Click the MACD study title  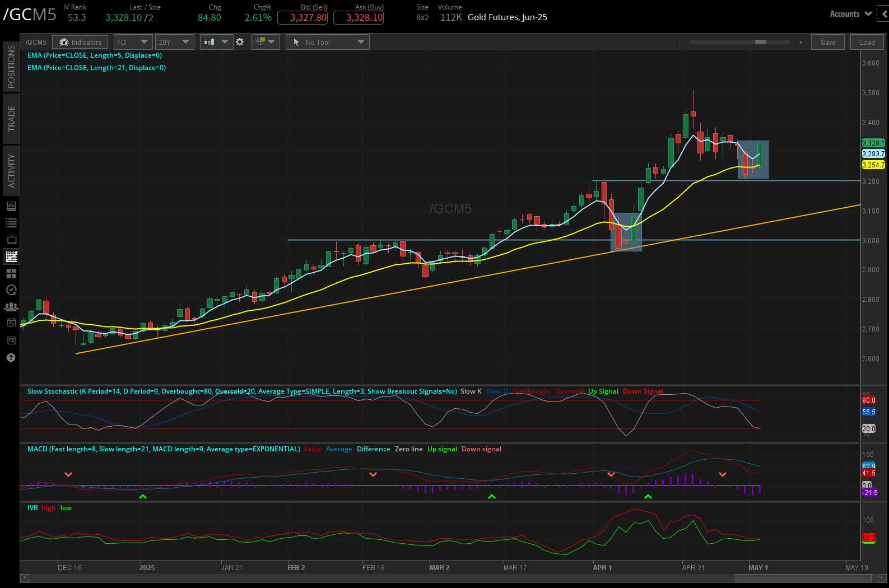coord(164,449)
